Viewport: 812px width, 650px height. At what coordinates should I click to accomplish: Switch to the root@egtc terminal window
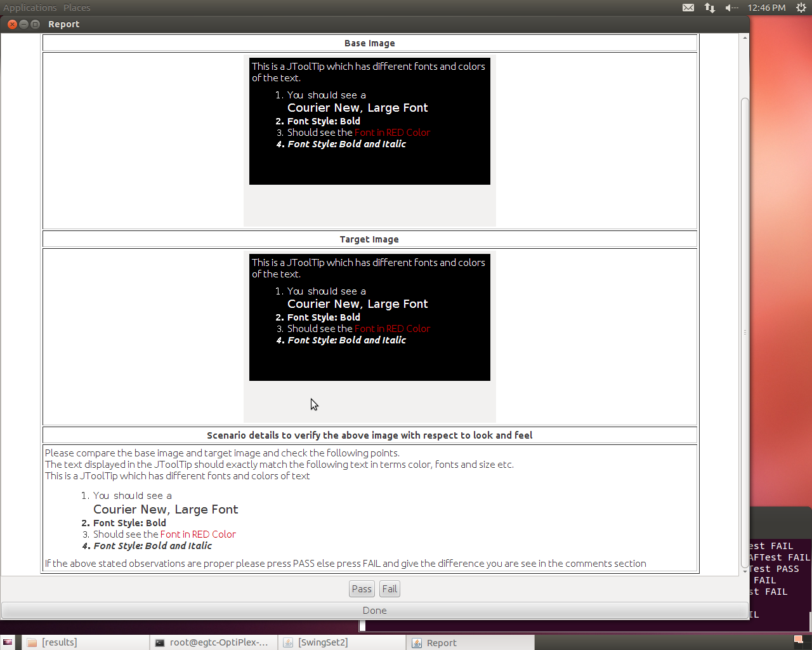point(214,642)
